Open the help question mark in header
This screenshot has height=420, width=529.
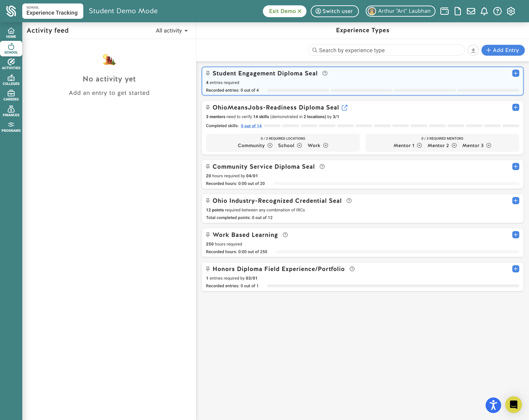(497, 11)
